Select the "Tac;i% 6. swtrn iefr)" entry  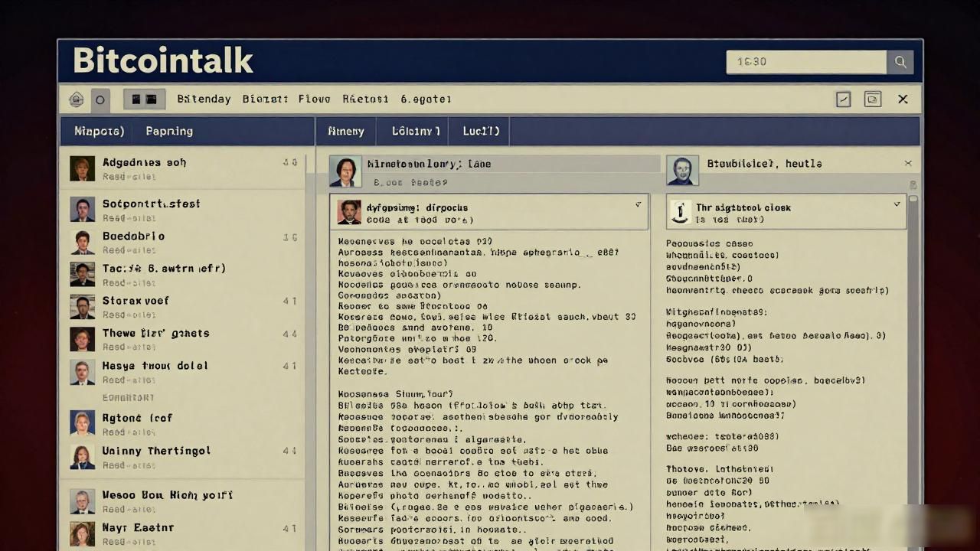[x=182, y=274]
